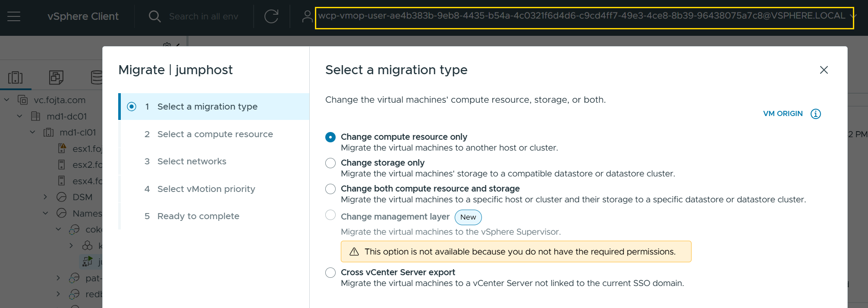Click the esx2 host icon
Screen dimensions: 868x308
62,165
